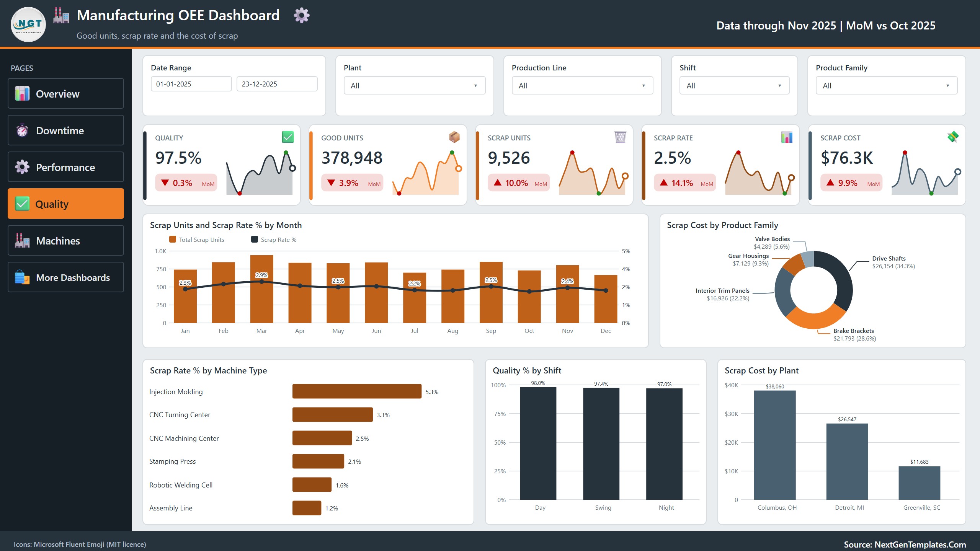Click the $76.3K scrap cost value
This screenshot has height=551, width=980.
click(x=847, y=158)
